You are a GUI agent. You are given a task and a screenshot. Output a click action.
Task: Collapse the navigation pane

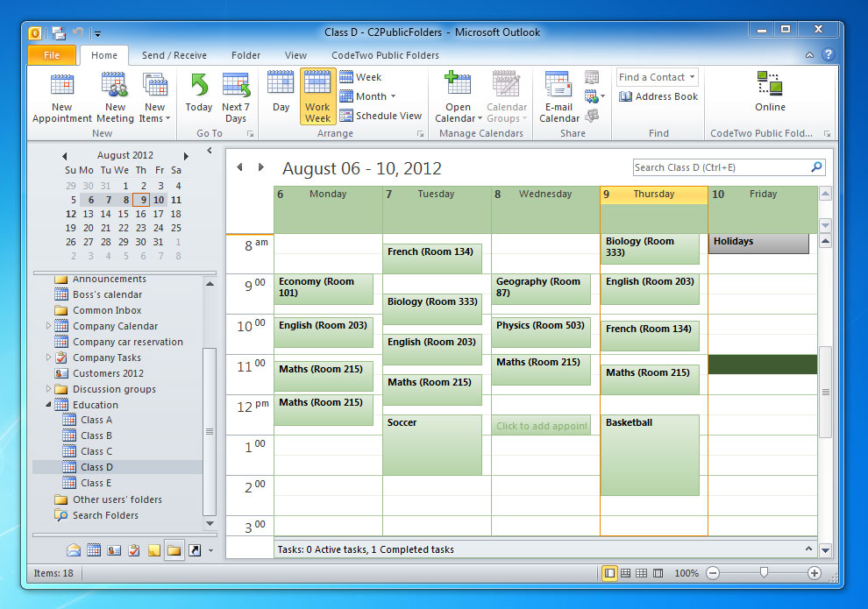coord(210,150)
